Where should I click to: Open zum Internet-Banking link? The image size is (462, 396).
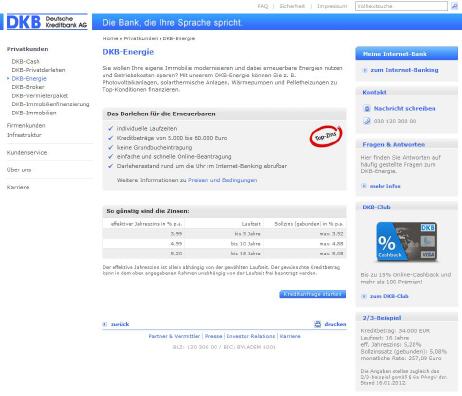click(x=404, y=70)
